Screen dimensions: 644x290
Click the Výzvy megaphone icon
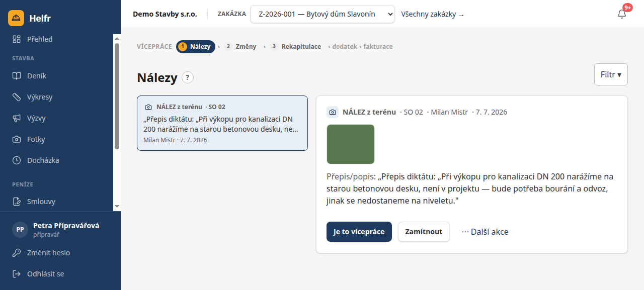coord(17,118)
